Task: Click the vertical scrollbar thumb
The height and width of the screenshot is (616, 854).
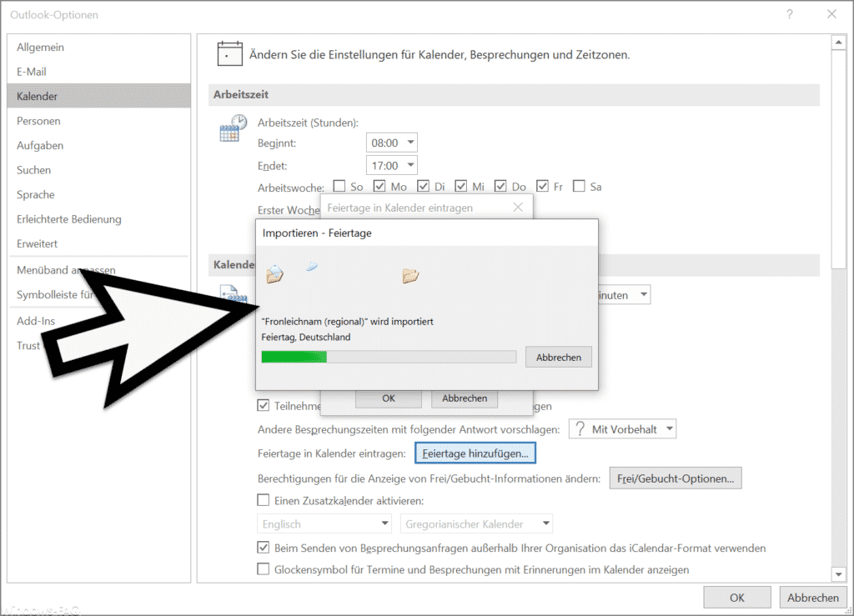Action: (838, 159)
